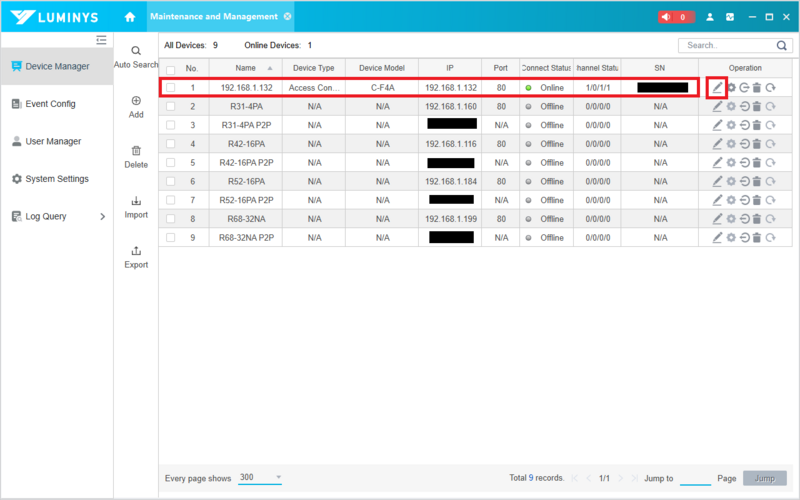Add a new device
800x500 pixels.
(x=136, y=107)
